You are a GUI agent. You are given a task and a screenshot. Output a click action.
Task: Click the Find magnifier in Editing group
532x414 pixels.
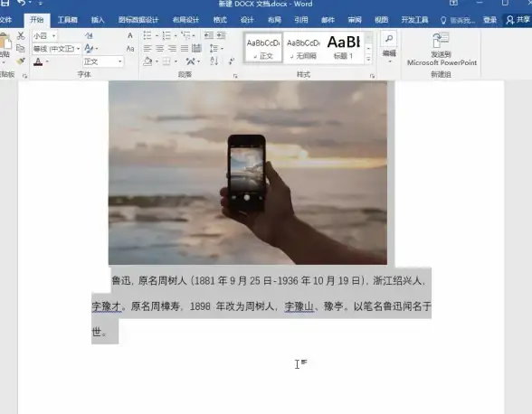389,38
